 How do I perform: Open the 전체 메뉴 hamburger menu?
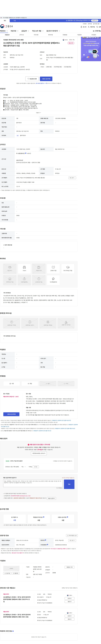click(x=97, y=31)
